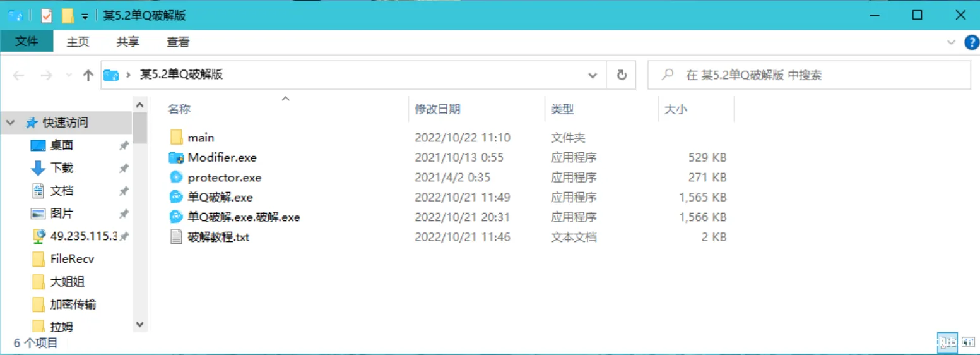Switch to the 查看 view ribbon tab
Image resolution: width=980 pixels, height=355 pixels.
[178, 42]
